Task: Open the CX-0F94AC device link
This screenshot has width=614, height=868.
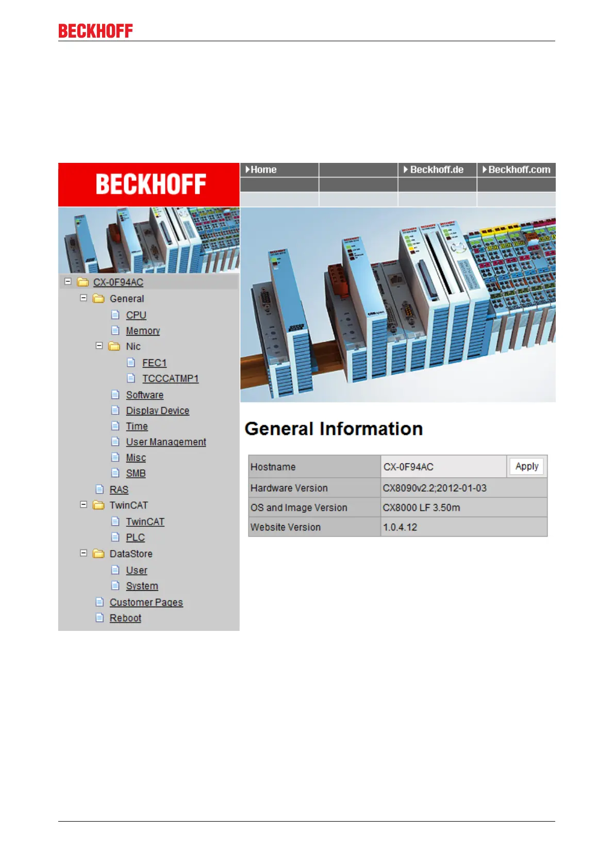Action: [118, 282]
